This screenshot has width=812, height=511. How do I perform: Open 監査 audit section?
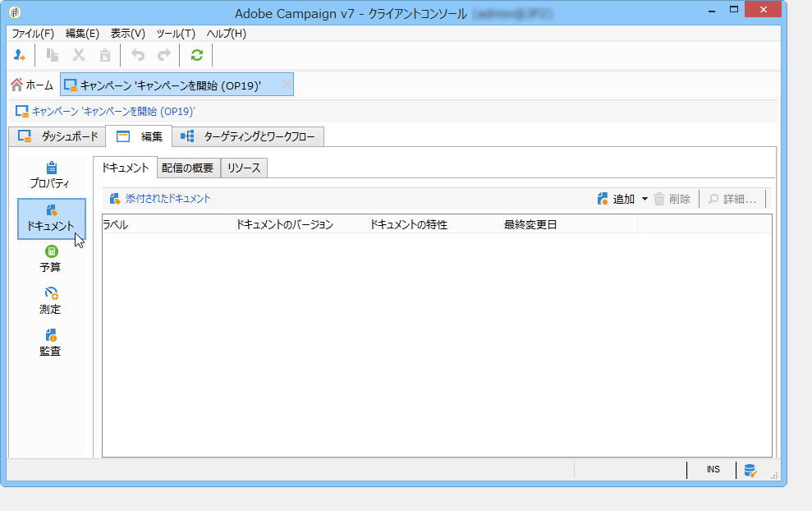coord(51,343)
